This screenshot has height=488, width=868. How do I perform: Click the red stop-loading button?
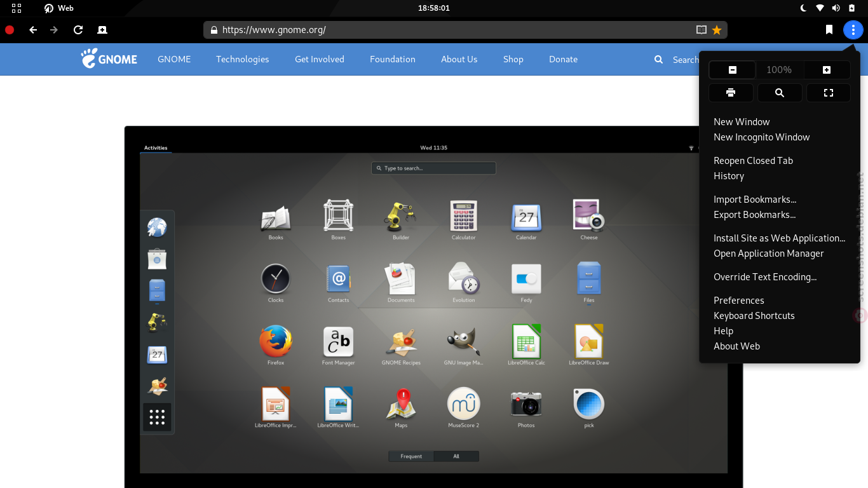point(10,30)
